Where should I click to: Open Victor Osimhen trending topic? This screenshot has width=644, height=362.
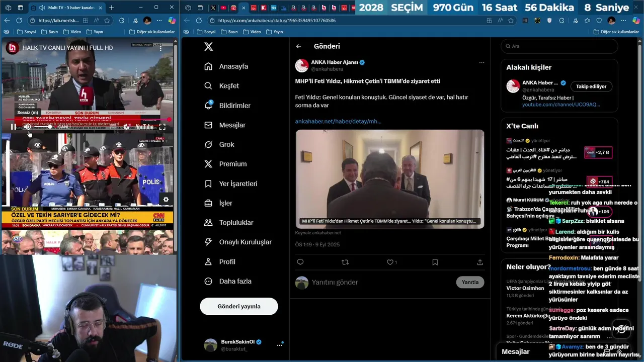pos(525,288)
